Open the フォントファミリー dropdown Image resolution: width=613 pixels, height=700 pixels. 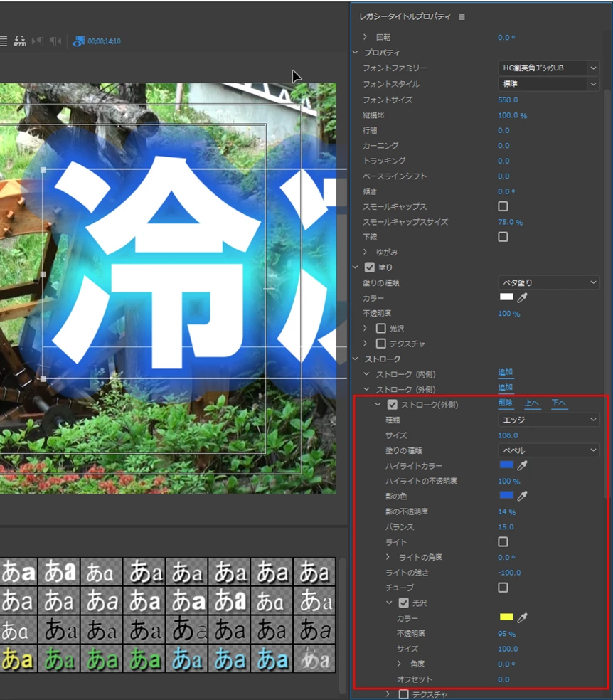pyautogui.click(x=548, y=68)
